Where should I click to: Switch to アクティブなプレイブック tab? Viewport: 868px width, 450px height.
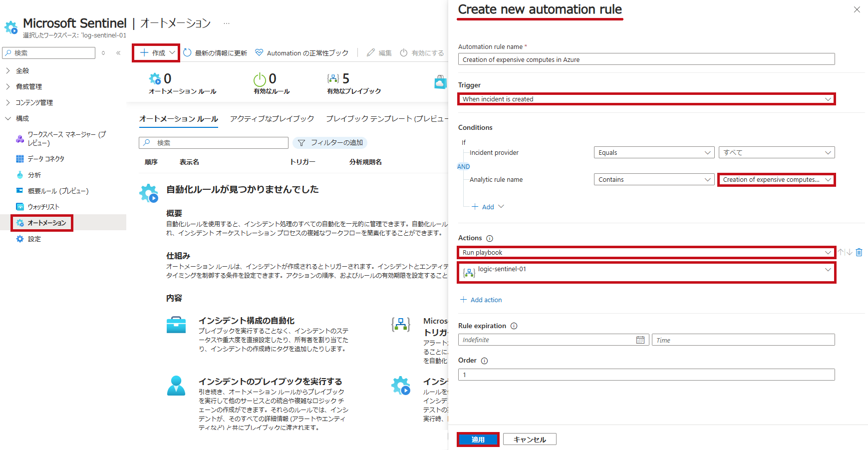(x=272, y=119)
